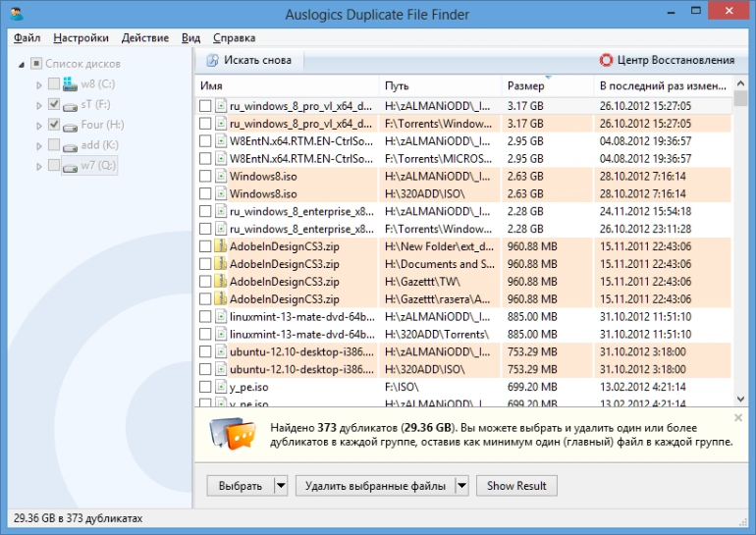Expand the Four (H:) drive node

(x=39, y=126)
